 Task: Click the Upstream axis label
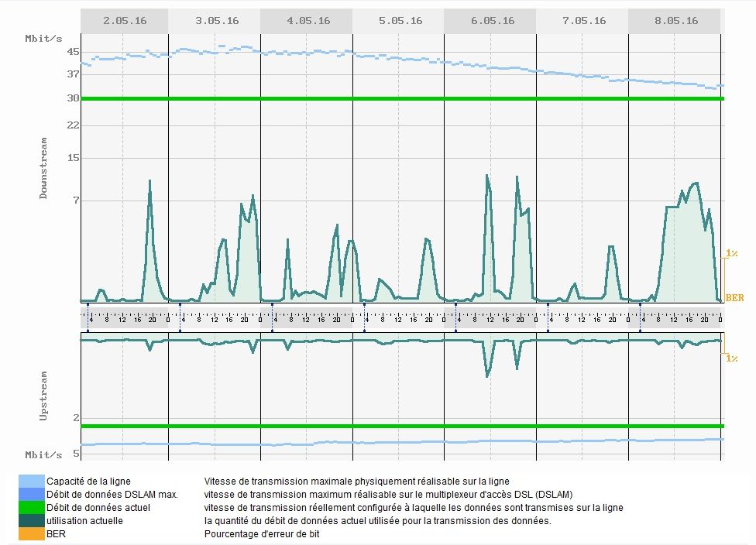(43, 396)
